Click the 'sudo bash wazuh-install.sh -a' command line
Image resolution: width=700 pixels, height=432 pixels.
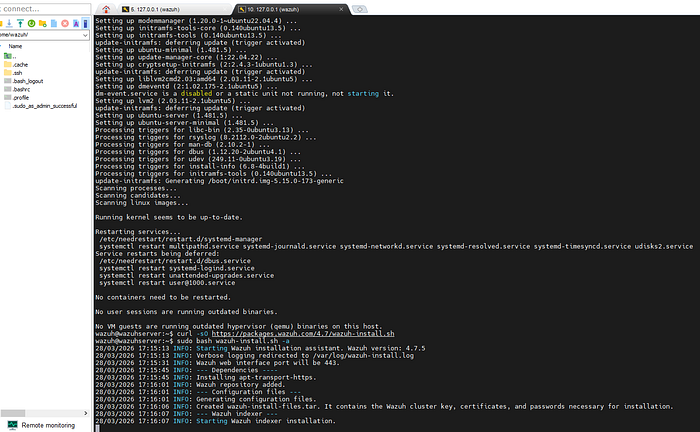point(192,341)
